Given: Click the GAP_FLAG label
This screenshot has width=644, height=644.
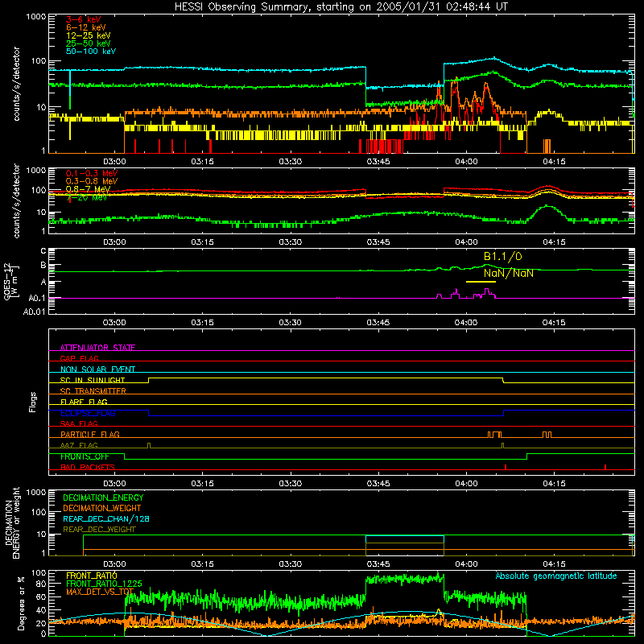Looking at the screenshot, I should (79, 358).
